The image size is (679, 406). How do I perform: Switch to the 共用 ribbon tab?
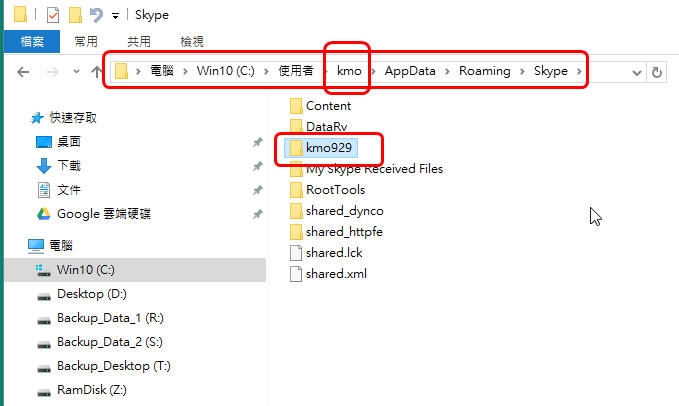click(x=139, y=42)
